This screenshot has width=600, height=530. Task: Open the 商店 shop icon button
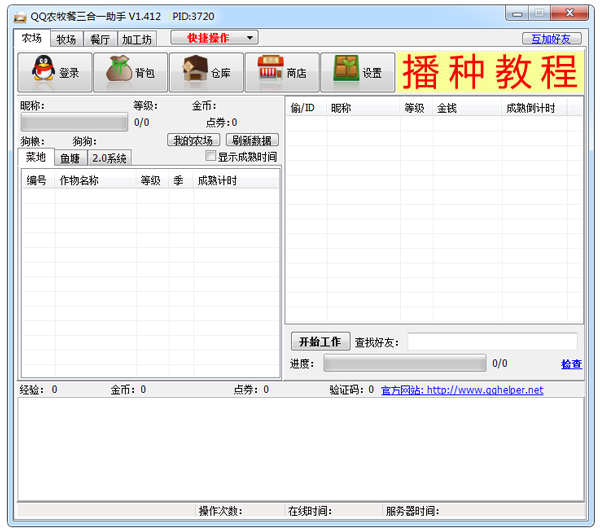282,72
